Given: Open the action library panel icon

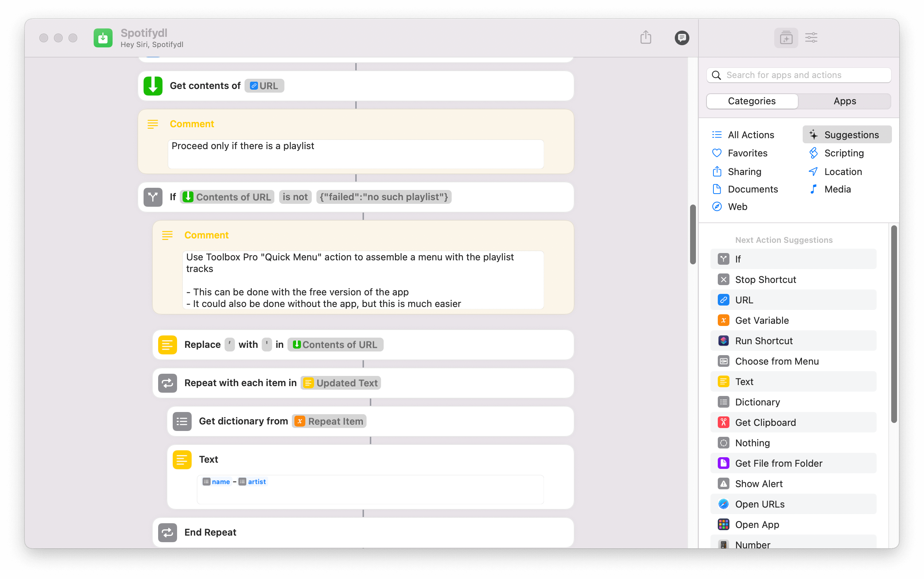Looking at the screenshot, I should pos(786,38).
